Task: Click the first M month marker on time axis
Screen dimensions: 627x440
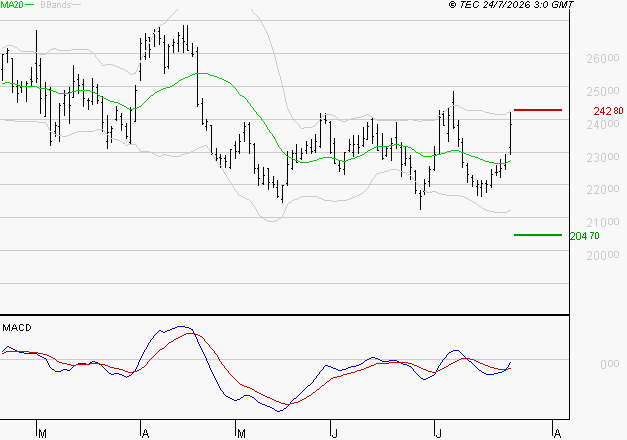Action: [42, 433]
